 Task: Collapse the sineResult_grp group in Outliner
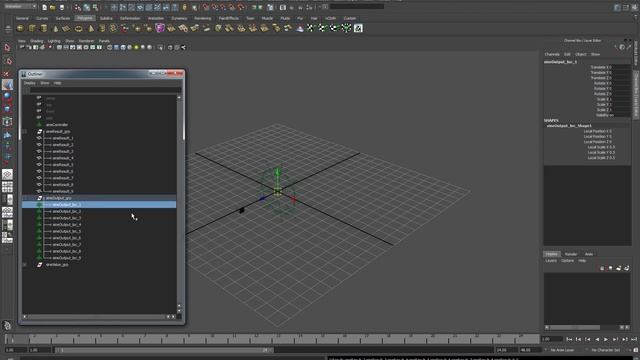coord(25,131)
